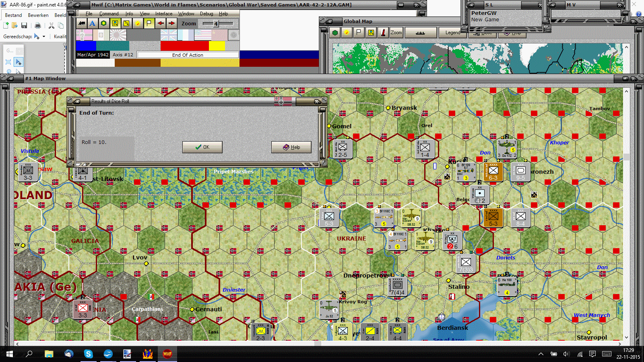Viewport: 644px width, 362px height.
Task: Click the teal color block below flags
Action: [x=113, y=46]
